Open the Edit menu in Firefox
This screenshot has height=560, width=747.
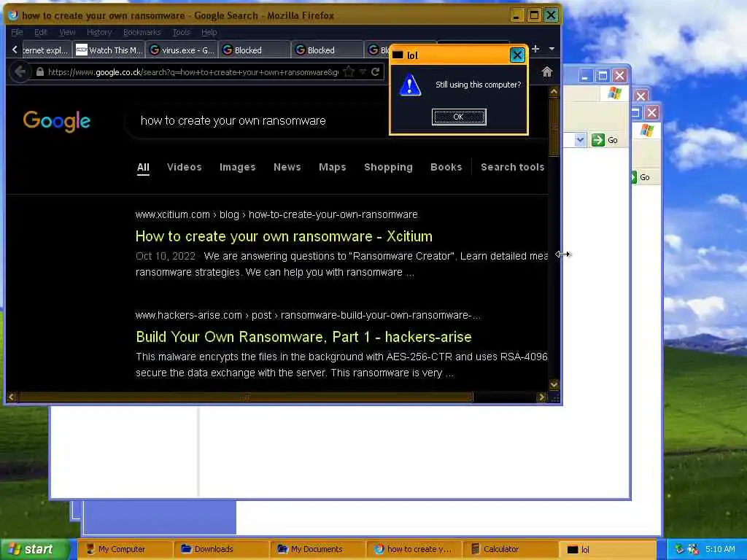coord(41,32)
